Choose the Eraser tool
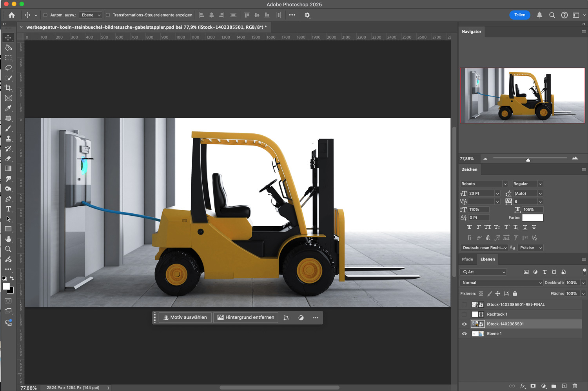The width and height of the screenshot is (588, 391). tap(8, 158)
